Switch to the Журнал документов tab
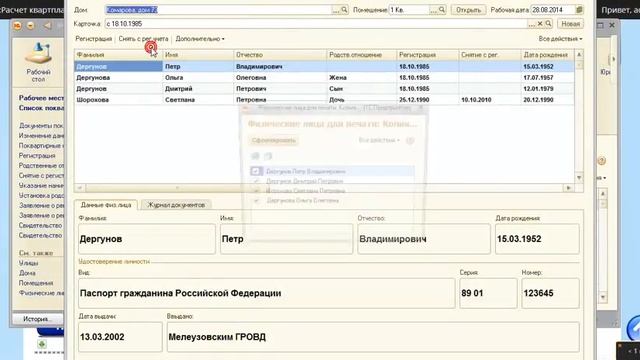640x360 pixels. coord(176,205)
